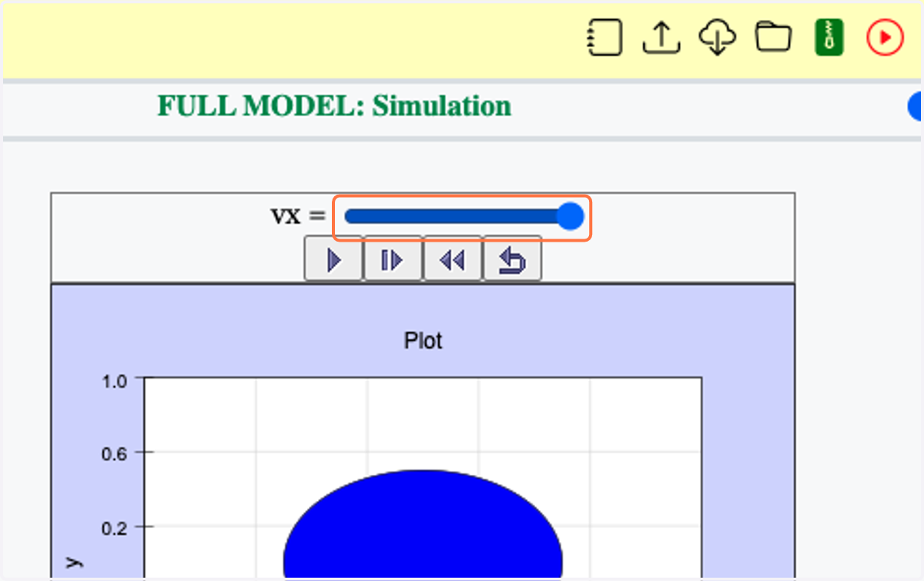
Task: Click the upload arrow icon
Action: tap(661, 37)
